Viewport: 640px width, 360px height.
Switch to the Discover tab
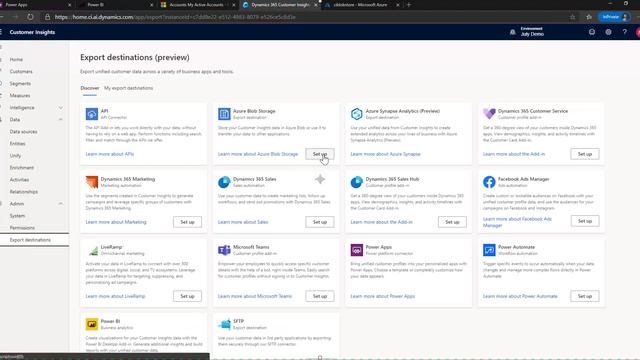tap(90, 88)
